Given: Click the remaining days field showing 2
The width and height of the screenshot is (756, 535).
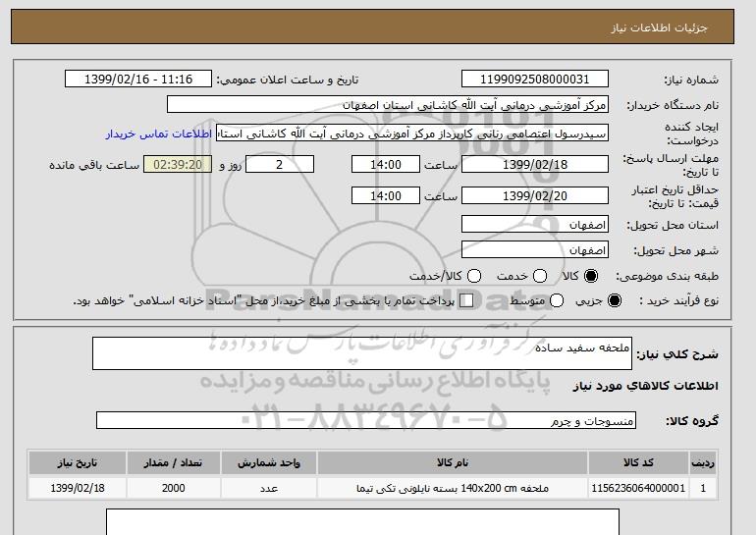Looking at the screenshot, I should coord(280,164).
